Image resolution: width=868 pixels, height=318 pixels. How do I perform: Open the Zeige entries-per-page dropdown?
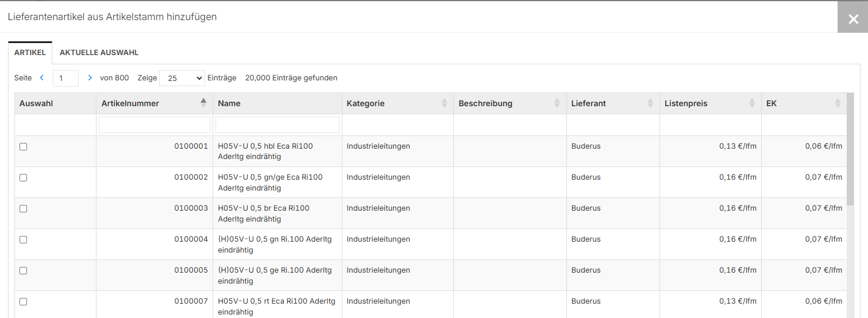point(182,78)
